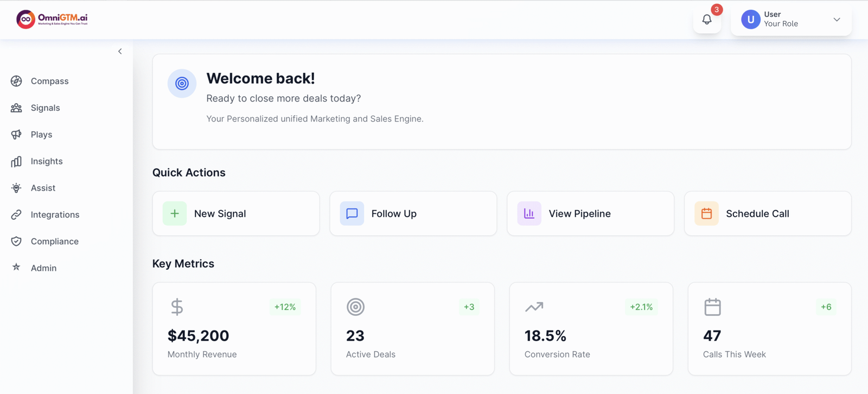Select the View Pipeline quick action

point(590,213)
